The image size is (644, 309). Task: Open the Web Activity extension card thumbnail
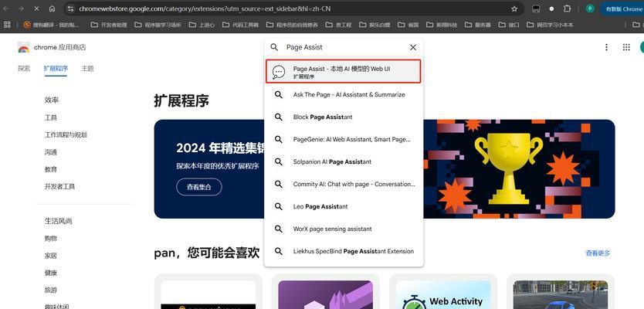click(x=443, y=294)
